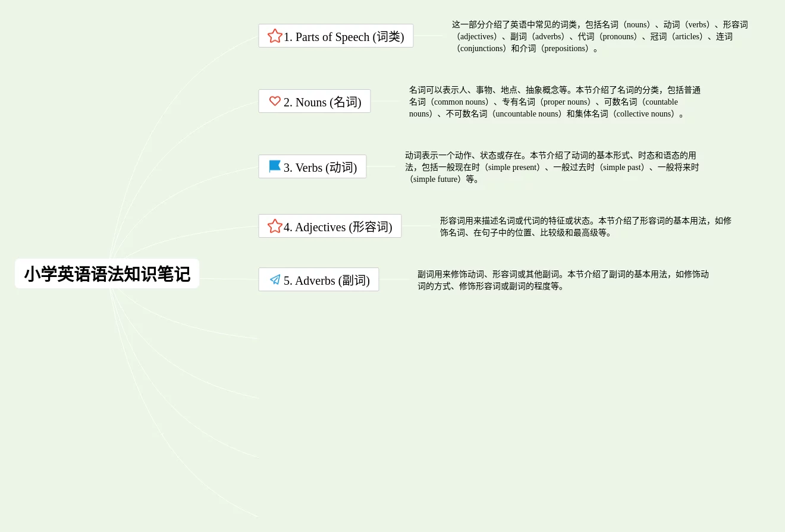Click the star icon on Adjectives node
The image size is (785, 532).
pos(275,226)
